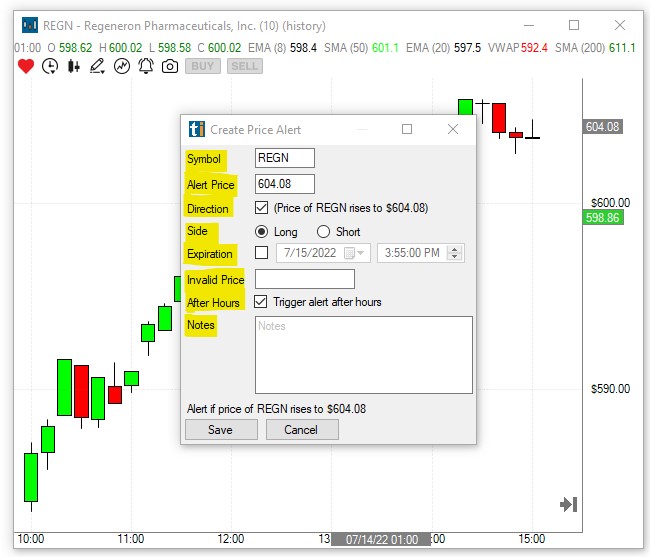650x557 pixels.
Task: Uncheck the Direction price rises checkbox
Action: [262, 208]
